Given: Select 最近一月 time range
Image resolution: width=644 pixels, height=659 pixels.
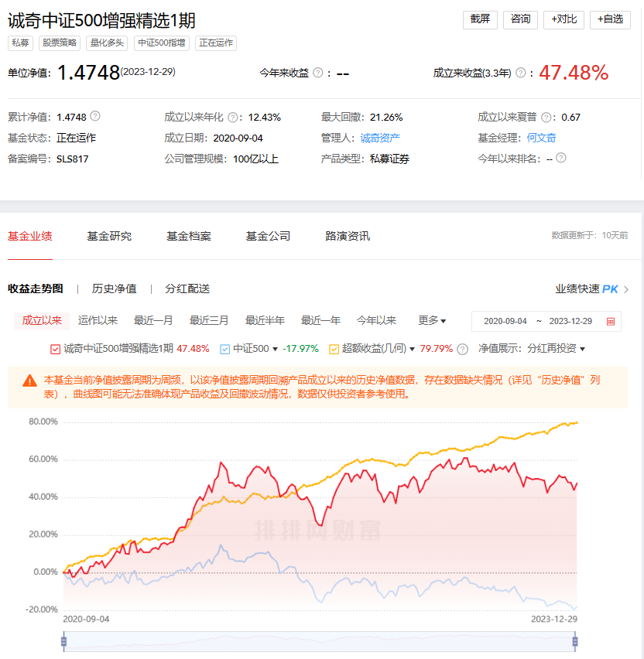Looking at the screenshot, I should click(153, 321).
